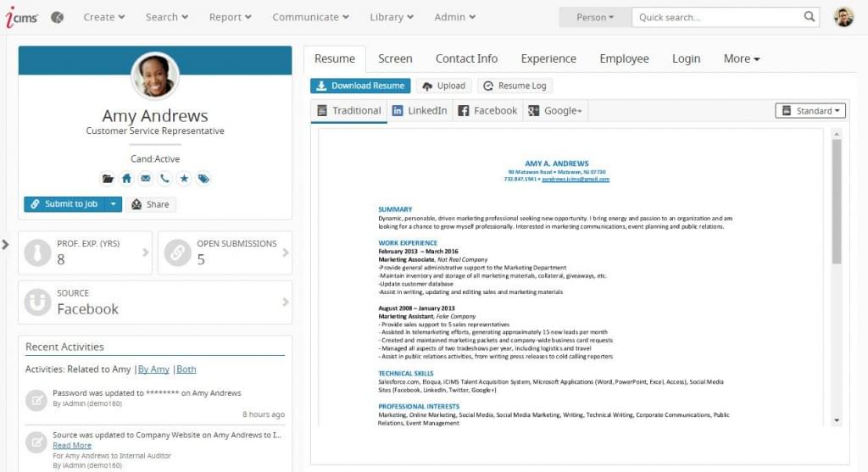868x472 pixels.
Task: Click the "Customer Service Representative" title text
Action: pos(155,131)
